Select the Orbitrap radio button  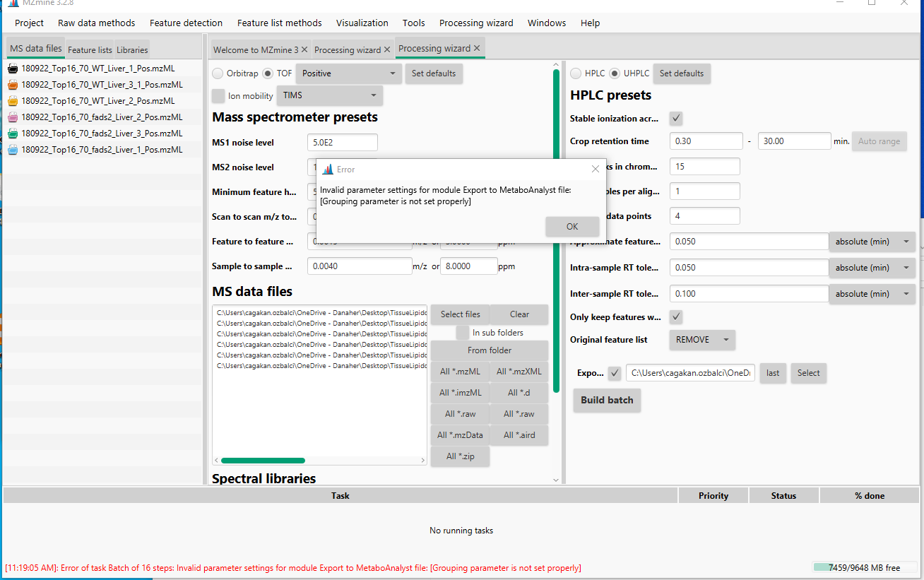click(218, 73)
